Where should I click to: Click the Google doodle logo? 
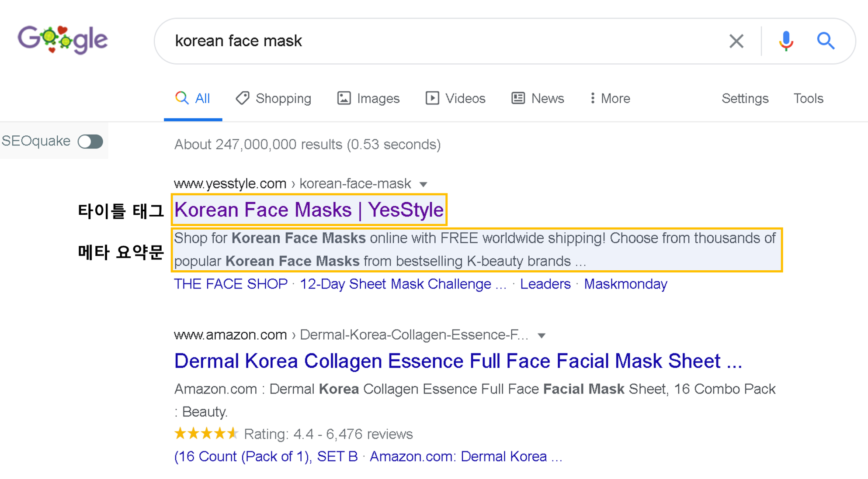click(62, 40)
